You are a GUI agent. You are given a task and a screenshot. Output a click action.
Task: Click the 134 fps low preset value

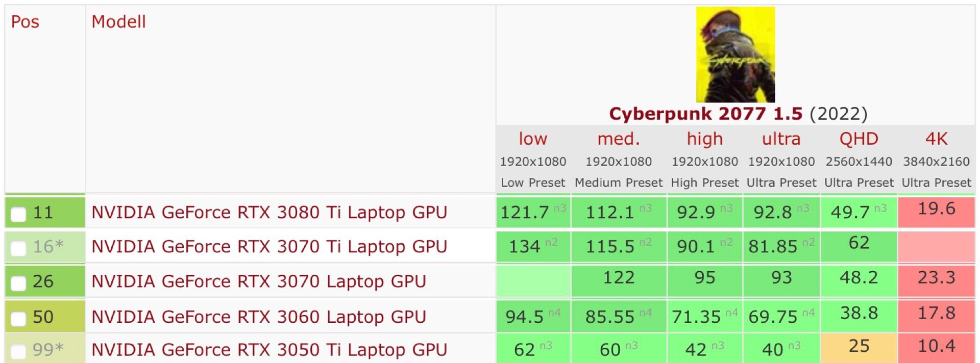[x=525, y=247]
